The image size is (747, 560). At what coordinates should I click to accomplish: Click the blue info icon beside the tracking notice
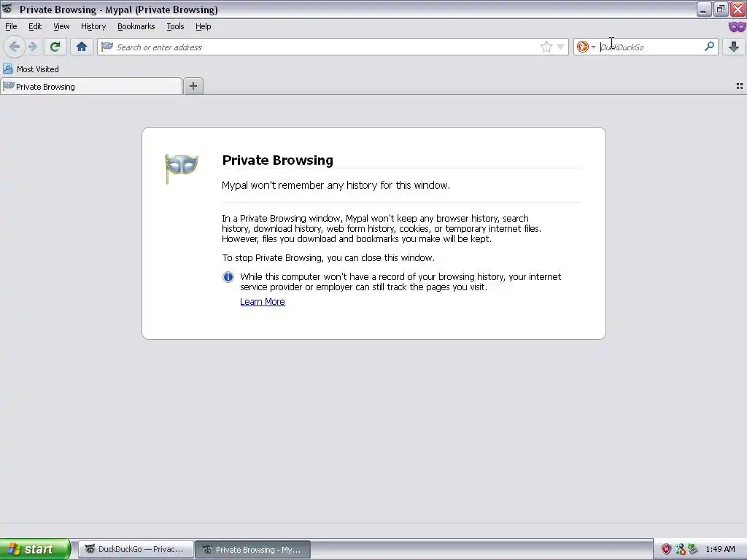[228, 277]
